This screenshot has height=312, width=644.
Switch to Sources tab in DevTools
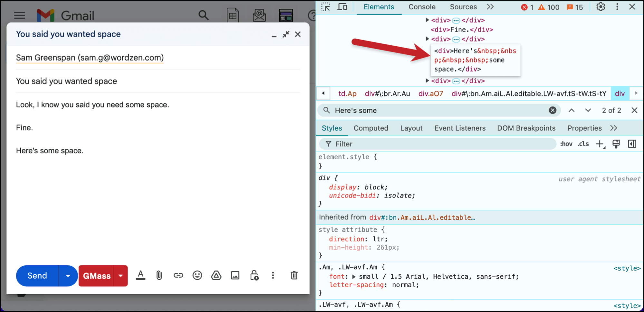(463, 7)
